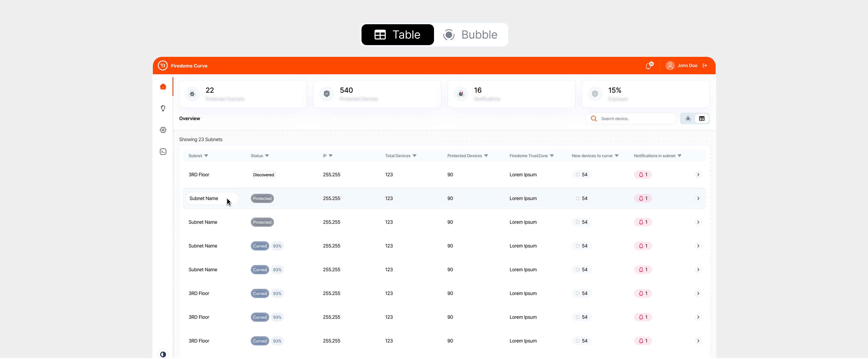The width and height of the screenshot is (868, 359).
Task: Open the Protected Devices column filter
Action: click(486, 156)
